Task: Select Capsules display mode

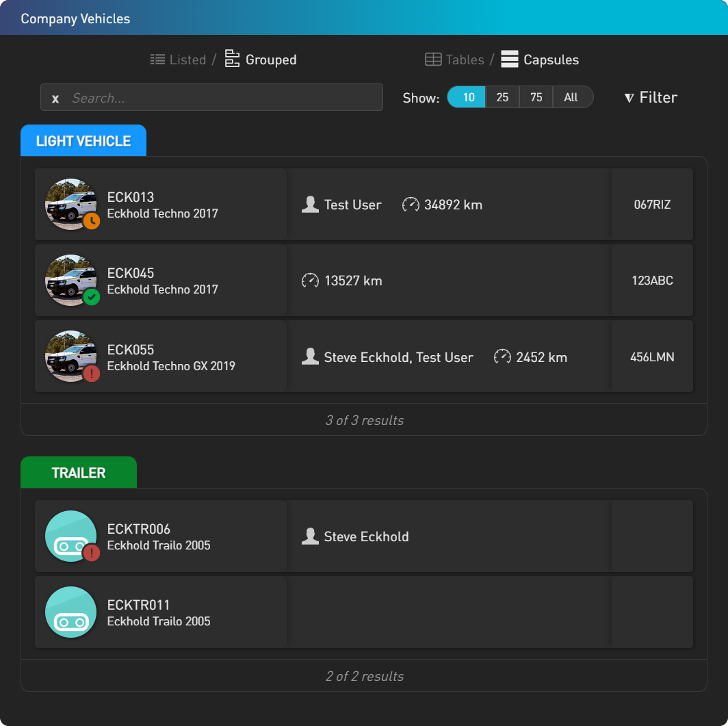Action: pyautogui.click(x=540, y=60)
